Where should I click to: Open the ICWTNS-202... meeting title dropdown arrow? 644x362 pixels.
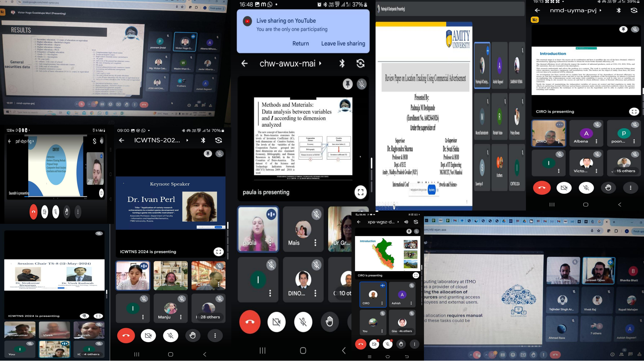[x=187, y=140]
